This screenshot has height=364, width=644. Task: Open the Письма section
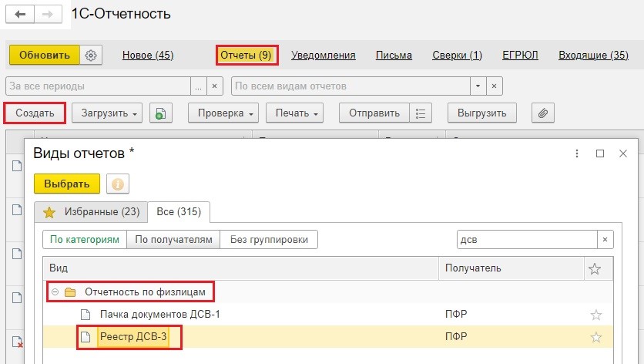(x=394, y=55)
